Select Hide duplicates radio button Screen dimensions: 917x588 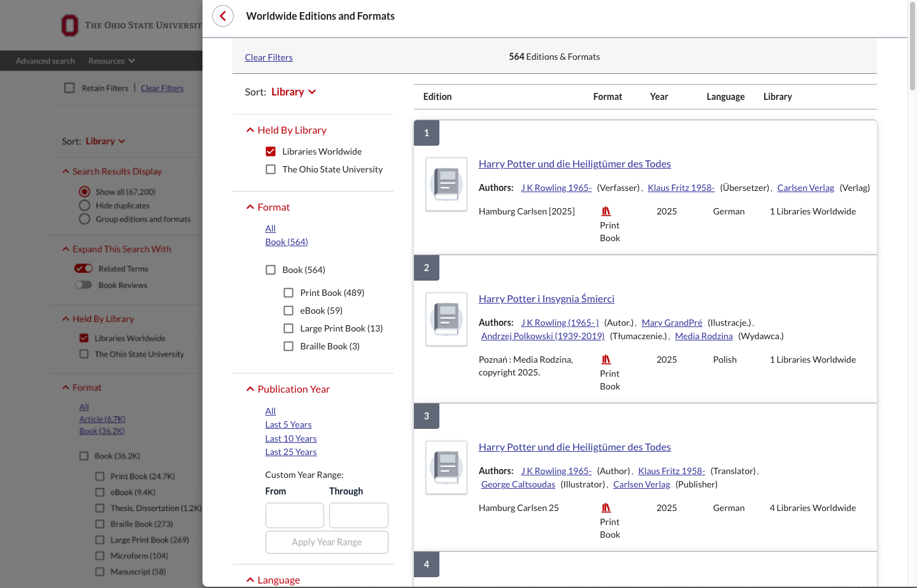click(84, 206)
